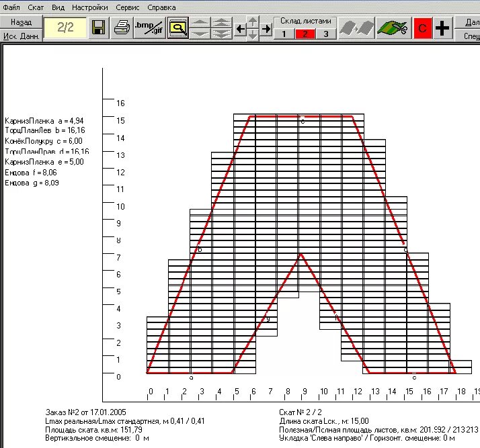The height and width of the screenshot is (448, 480).
Task: Click the single down triangle button
Action: pos(200,34)
